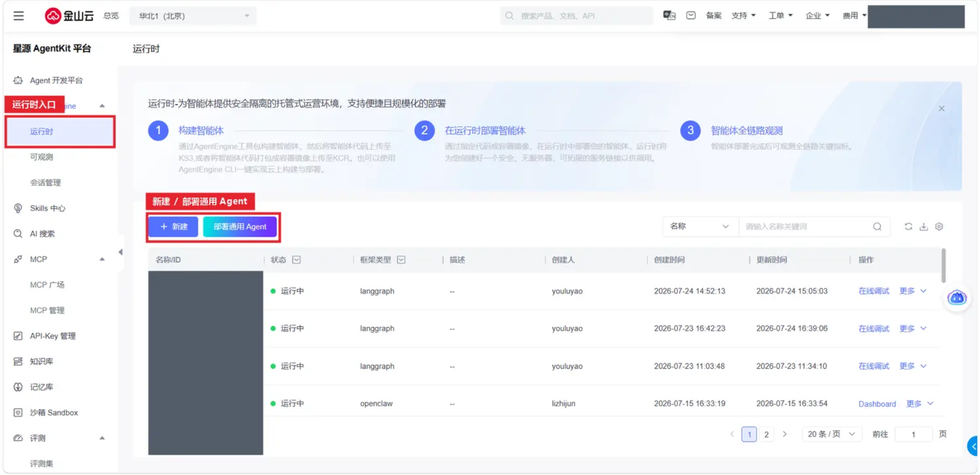The height and width of the screenshot is (475, 980).
Task: Switch the console language via translate icon
Action: click(x=669, y=15)
